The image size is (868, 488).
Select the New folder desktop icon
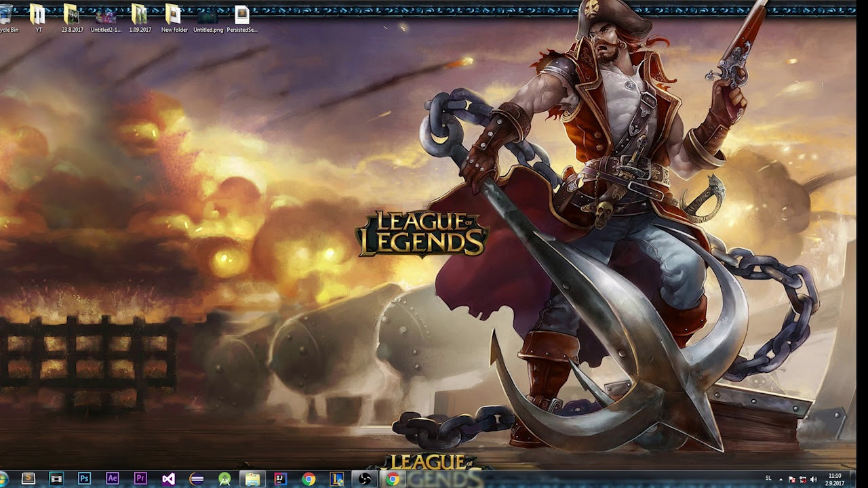tap(174, 18)
